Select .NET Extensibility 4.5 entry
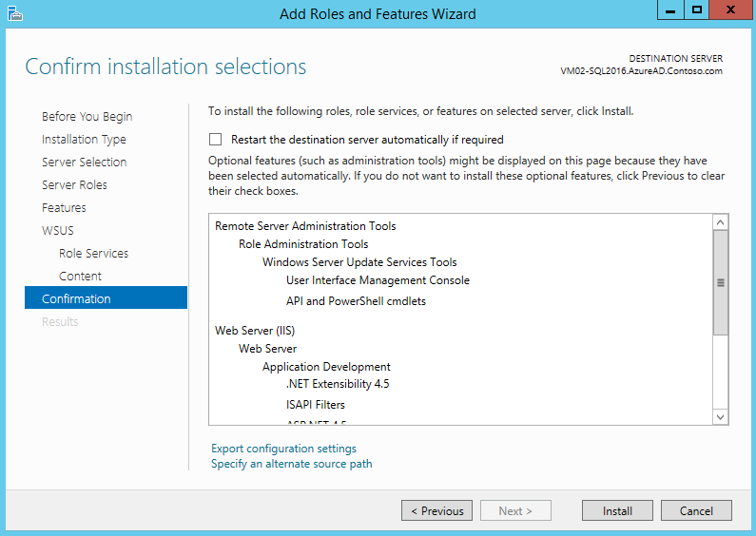 click(x=338, y=384)
